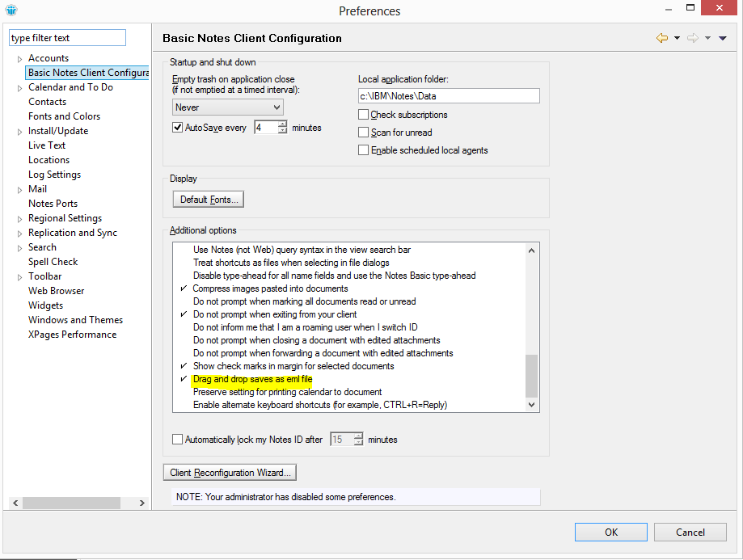Minimize the Preferences window
Image resolution: width=743 pixels, height=560 pixels.
point(669,9)
